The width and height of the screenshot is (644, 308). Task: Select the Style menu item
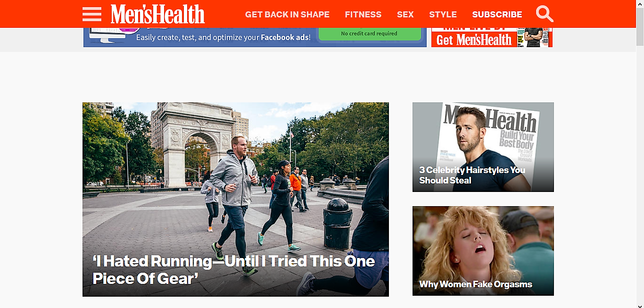(x=443, y=15)
